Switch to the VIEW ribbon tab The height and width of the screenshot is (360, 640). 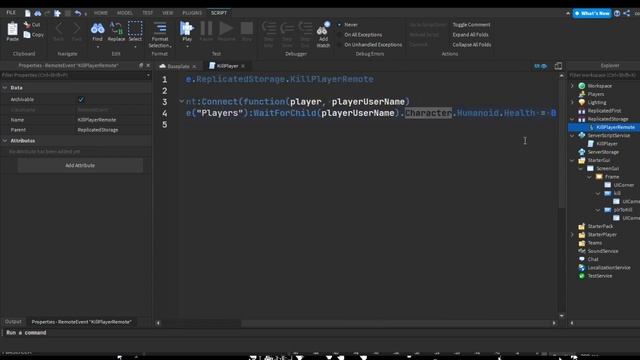tap(167, 13)
